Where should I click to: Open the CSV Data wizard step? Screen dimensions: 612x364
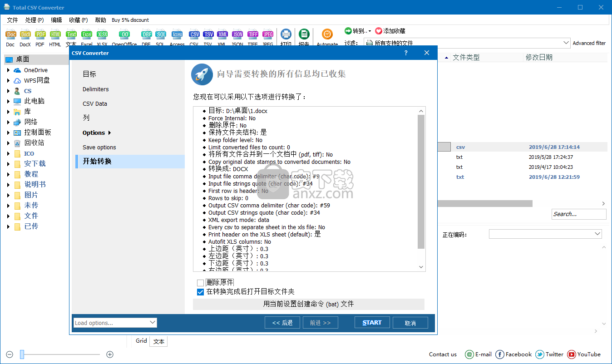coord(95,104)
